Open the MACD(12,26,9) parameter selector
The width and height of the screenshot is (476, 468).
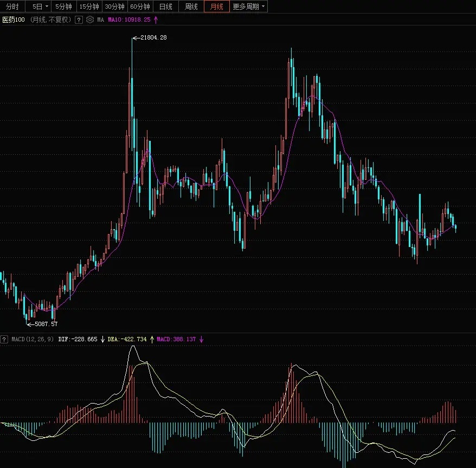tap(34, 339)
